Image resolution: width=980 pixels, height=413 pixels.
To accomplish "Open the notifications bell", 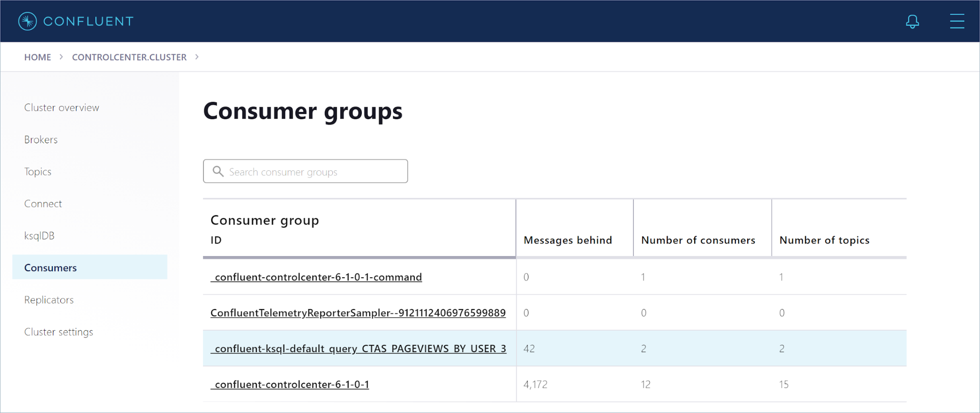I will pos(912,22).
